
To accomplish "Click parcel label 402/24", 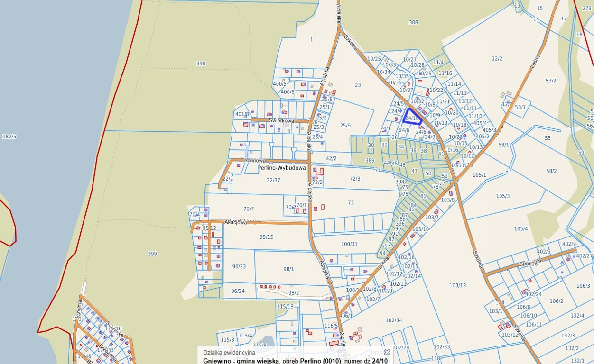I will [x=533, y=294].
